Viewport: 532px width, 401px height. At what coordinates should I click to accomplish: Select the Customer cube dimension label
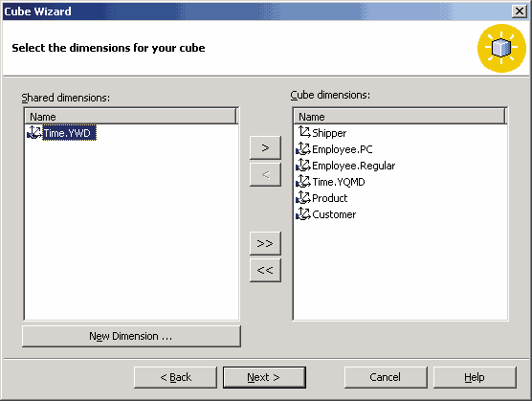334,214
